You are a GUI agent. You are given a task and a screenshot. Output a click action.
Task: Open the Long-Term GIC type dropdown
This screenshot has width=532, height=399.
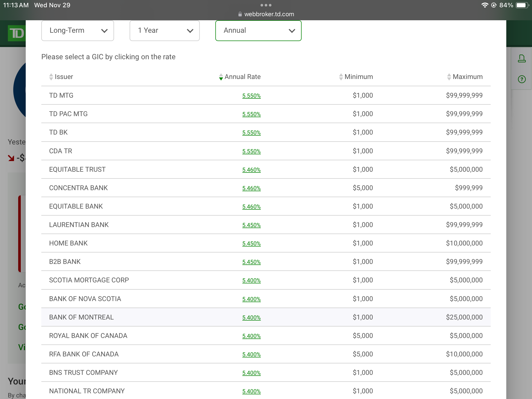[77, 31]
